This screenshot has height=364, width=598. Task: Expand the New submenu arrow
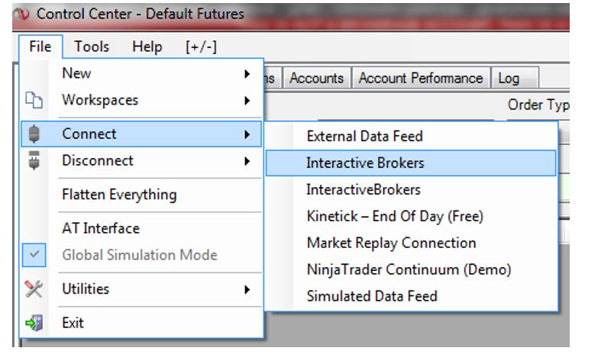click(x=247, y=73)
